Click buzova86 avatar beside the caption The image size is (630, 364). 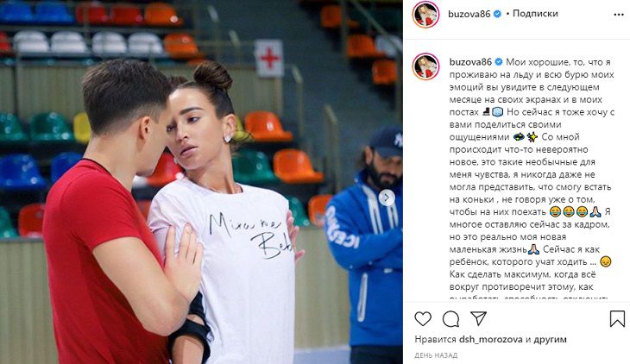tap(425, 66)
